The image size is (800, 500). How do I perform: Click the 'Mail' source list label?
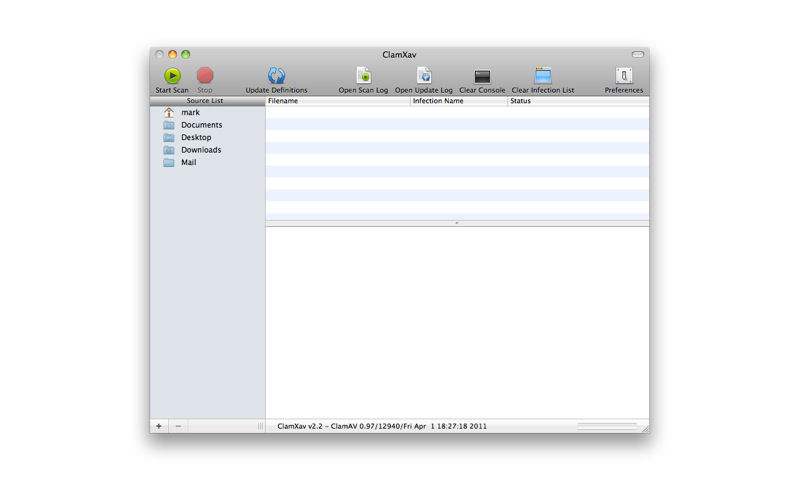pos(188,162)
